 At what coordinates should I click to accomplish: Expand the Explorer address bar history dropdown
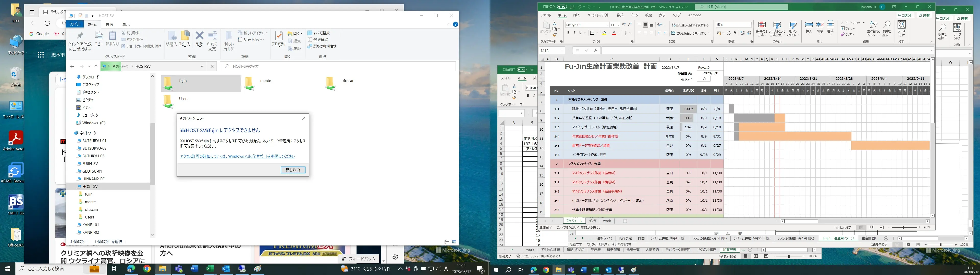[202, 66]
